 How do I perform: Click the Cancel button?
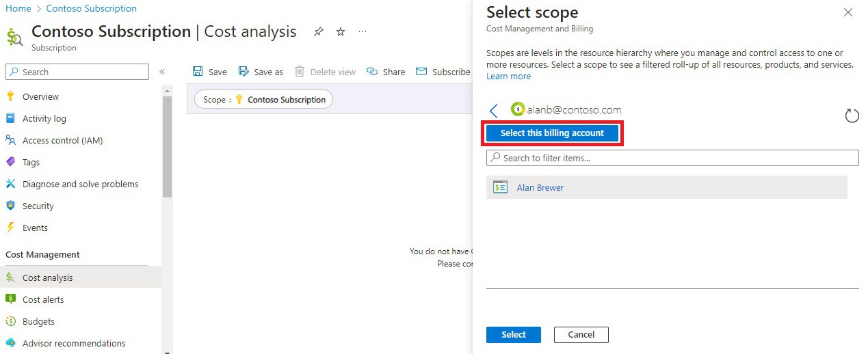(x=581, y=335)
